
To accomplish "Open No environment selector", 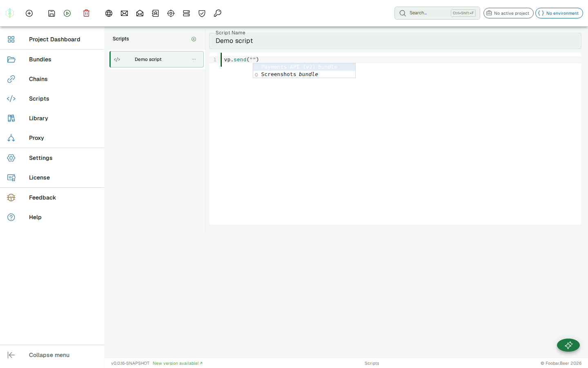I will 559,13.
